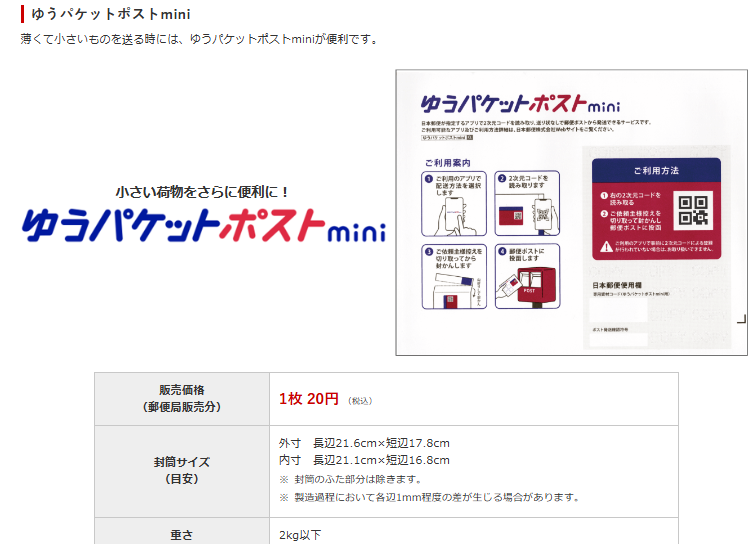
Task: Click the price 1枚 20円
Action: [309, 399]
